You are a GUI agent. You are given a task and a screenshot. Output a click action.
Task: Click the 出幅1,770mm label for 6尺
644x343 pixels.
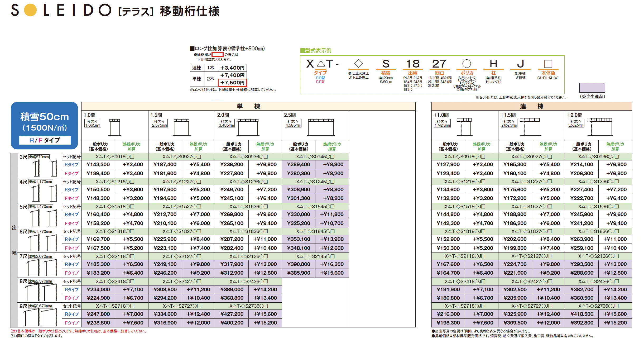tap(41, 232)
